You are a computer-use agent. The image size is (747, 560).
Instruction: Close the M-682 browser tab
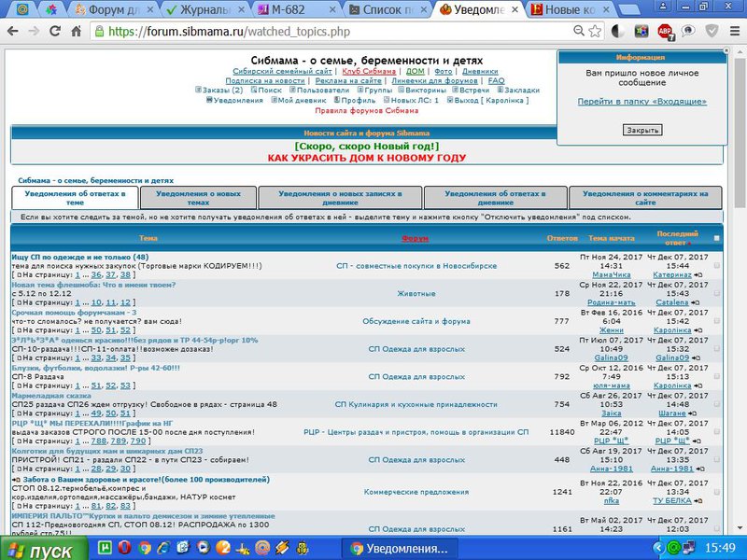[x=332, y=10]
